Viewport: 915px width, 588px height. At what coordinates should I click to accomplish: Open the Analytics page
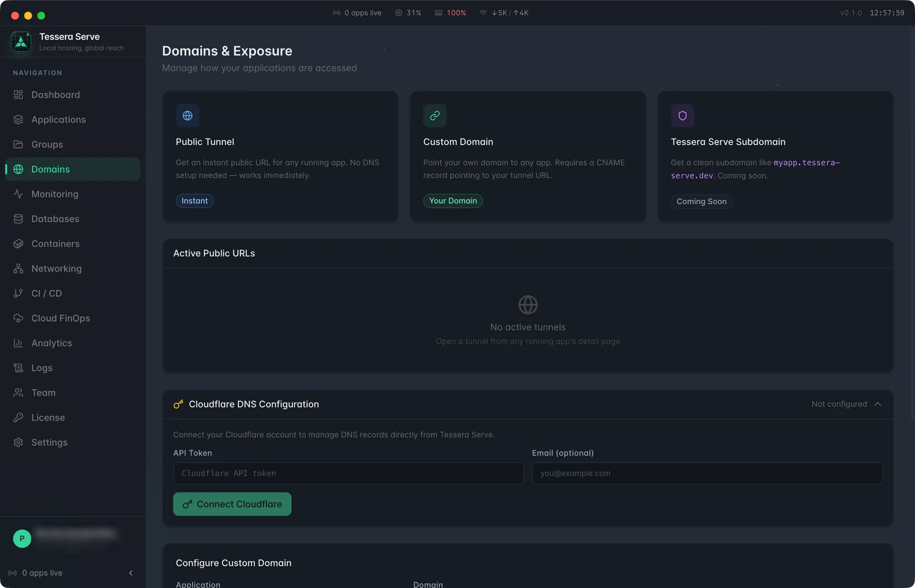point(73,343)
